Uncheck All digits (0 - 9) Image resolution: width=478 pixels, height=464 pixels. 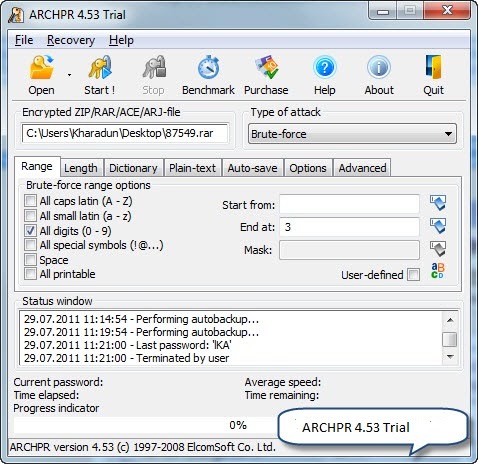[30, 231]
